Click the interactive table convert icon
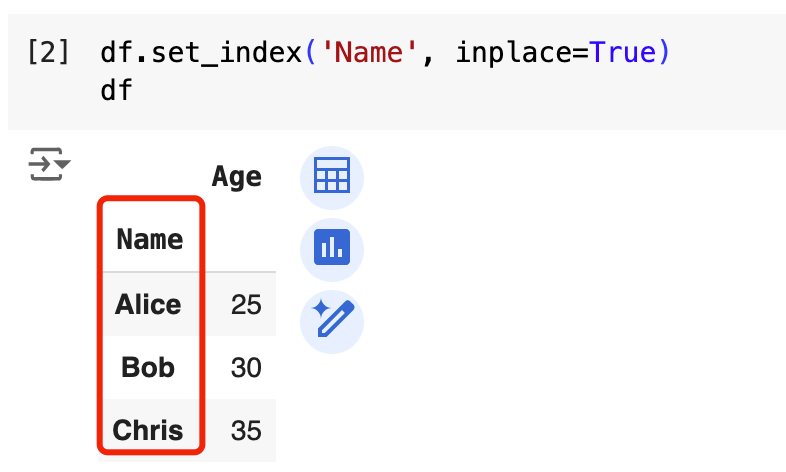Screen dimensions: 786x472 (x=332, y=179)
